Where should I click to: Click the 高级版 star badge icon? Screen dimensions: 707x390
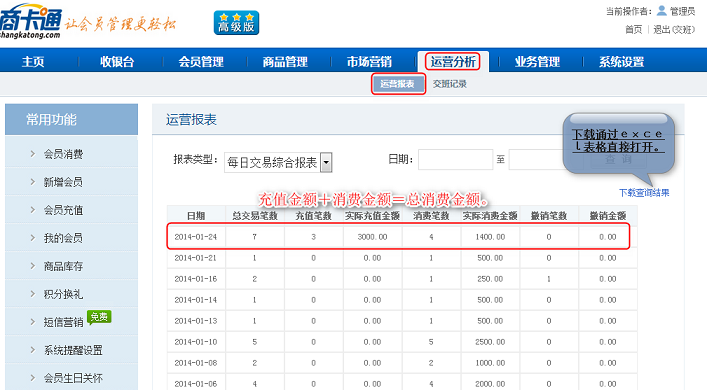236,23
